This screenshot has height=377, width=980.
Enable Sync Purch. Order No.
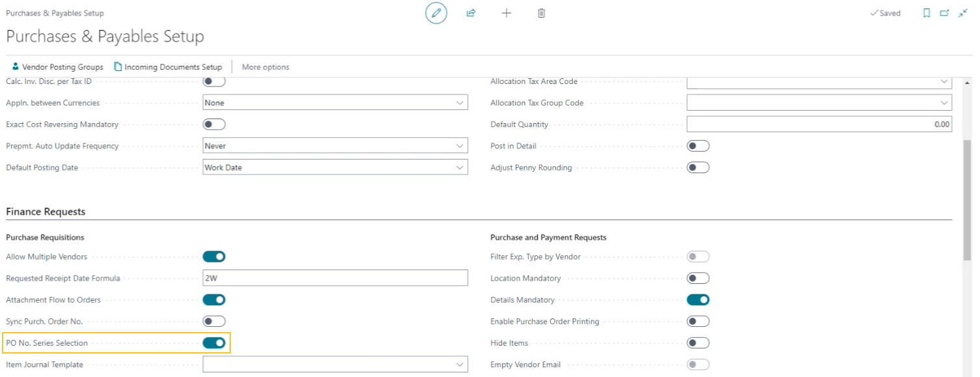tap(213, 321)
